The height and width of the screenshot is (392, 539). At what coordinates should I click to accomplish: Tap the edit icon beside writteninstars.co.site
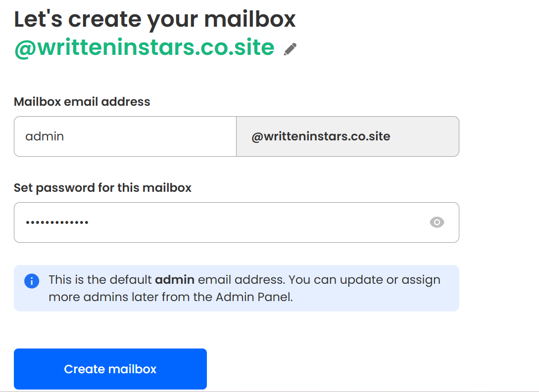coord(290,49)
